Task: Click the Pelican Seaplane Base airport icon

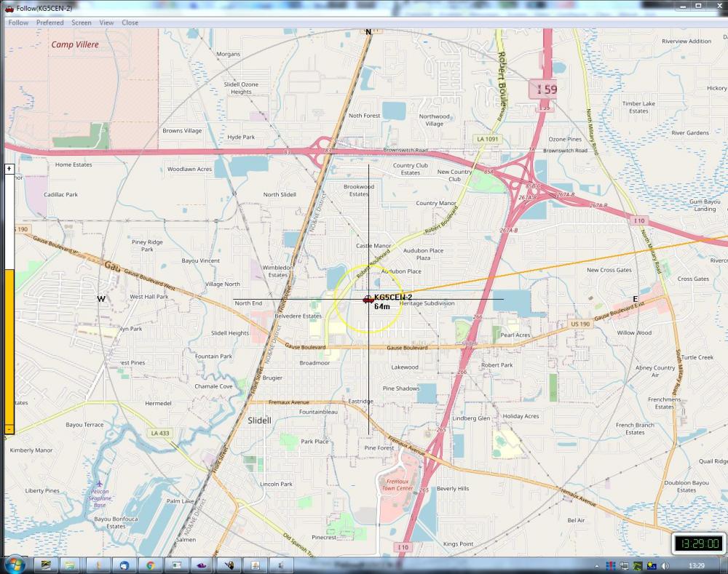Action: [x=99, y=483]
